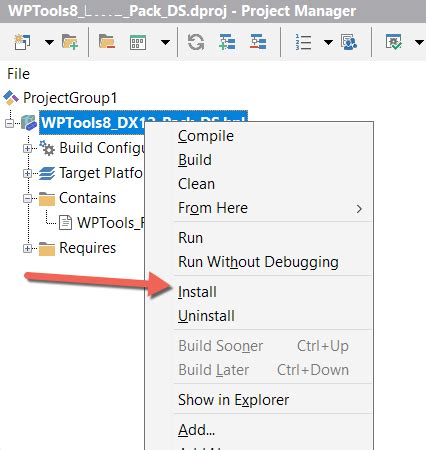Click the Requires folder icon

47,248
